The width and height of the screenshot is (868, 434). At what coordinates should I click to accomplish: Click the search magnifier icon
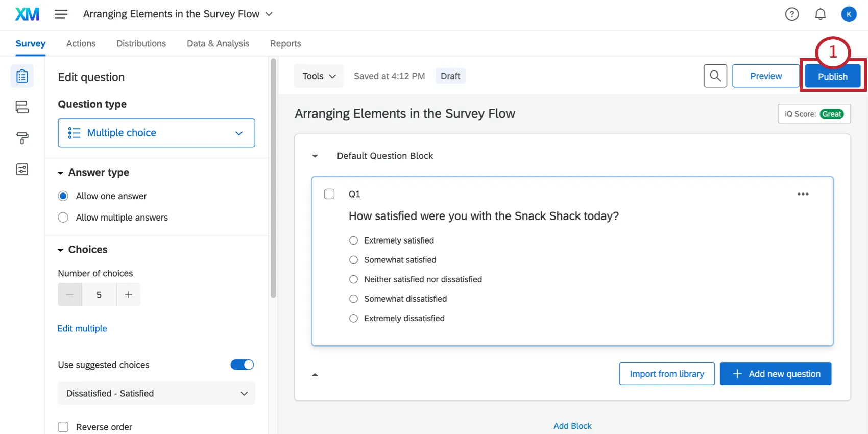point(715,76)
